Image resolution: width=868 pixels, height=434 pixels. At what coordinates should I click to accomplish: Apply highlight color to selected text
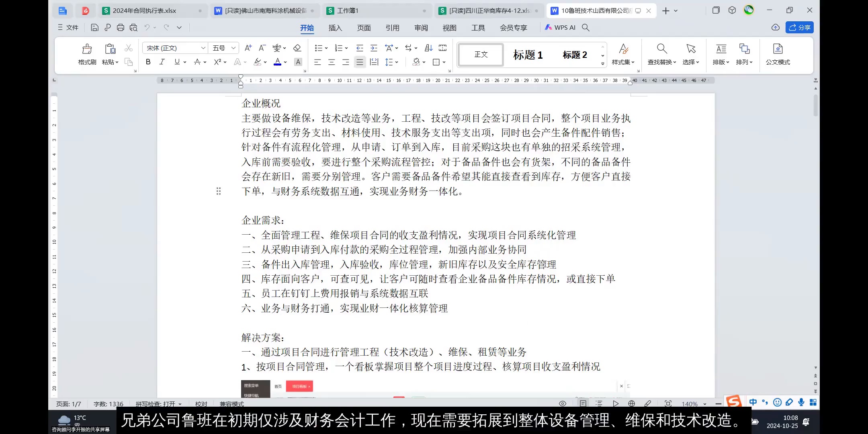click(x=258, y=62)
